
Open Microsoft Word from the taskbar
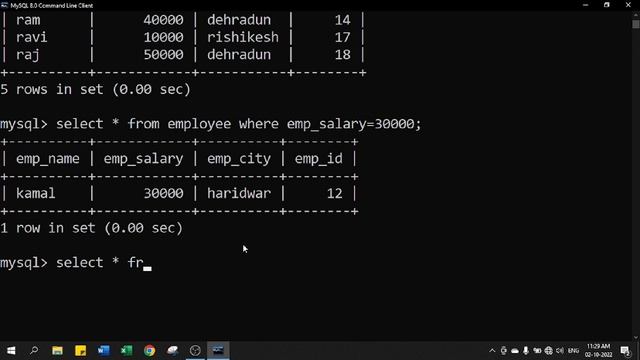click(104, 351)
